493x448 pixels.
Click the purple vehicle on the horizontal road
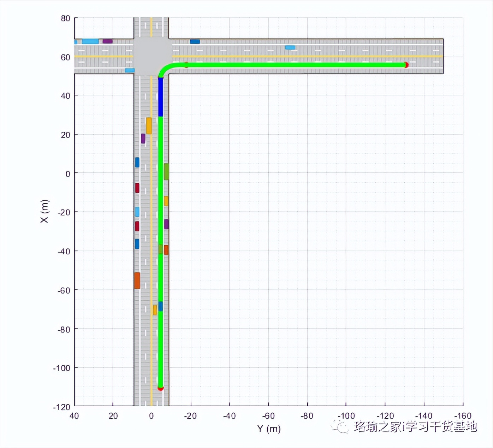[108, 41]
